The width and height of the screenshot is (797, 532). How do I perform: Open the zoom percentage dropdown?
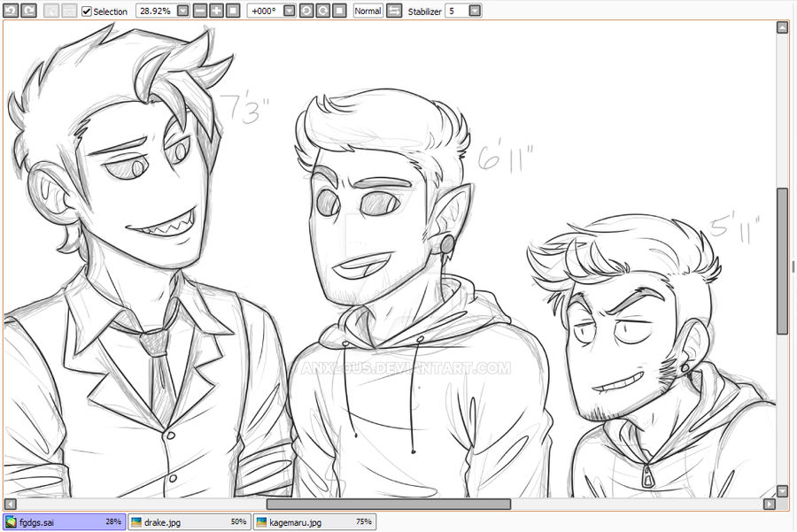(183, 11)
